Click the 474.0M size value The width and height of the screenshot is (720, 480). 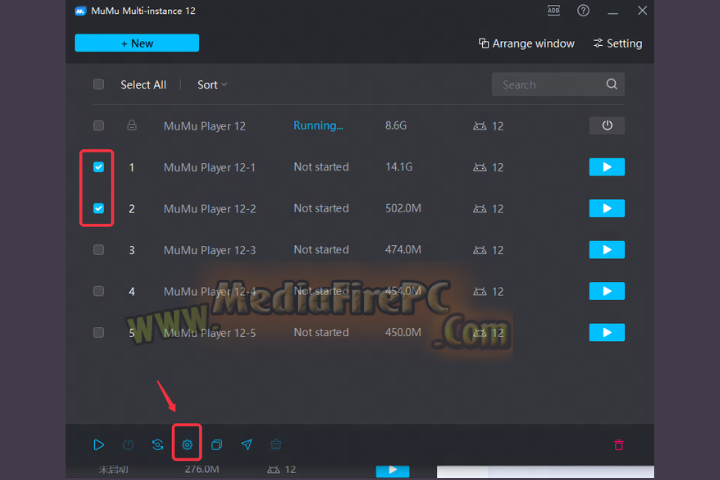click(403, 249)
